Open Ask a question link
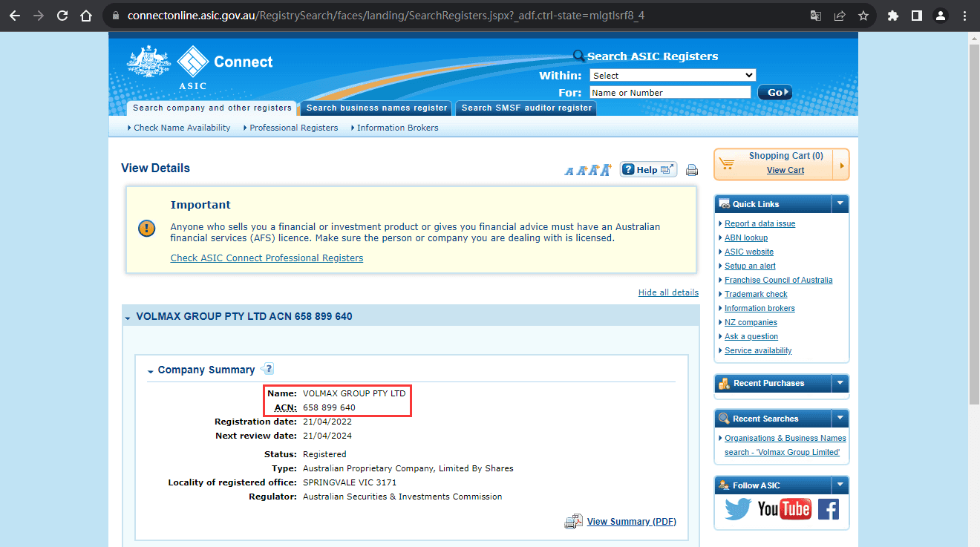 751,336
